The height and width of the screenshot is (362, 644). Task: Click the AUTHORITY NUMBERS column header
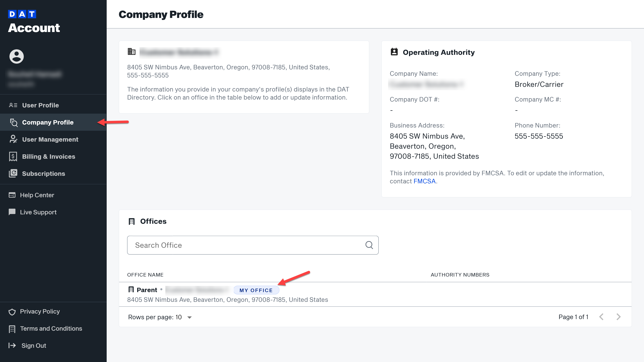tap(460, 275)
